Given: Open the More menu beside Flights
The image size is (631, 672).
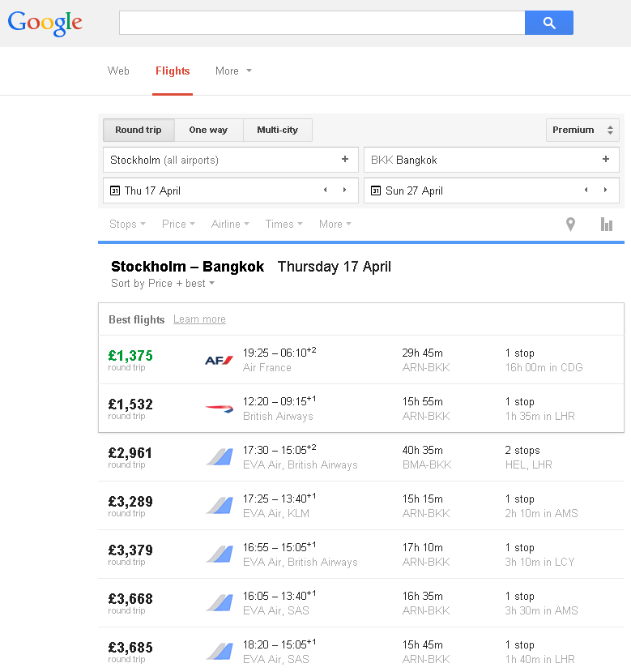Looking at the screenshot, I should [x=233, y=71].
